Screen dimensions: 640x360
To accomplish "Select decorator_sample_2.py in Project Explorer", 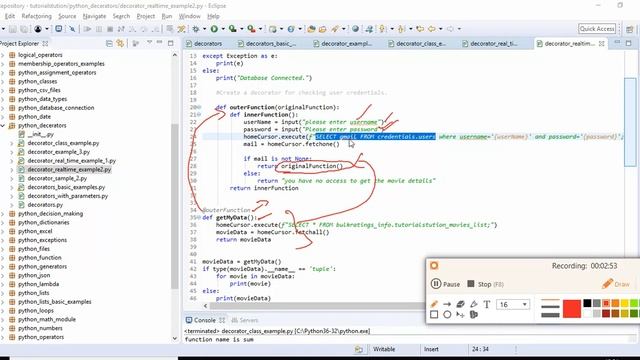I will coord(57,178).
